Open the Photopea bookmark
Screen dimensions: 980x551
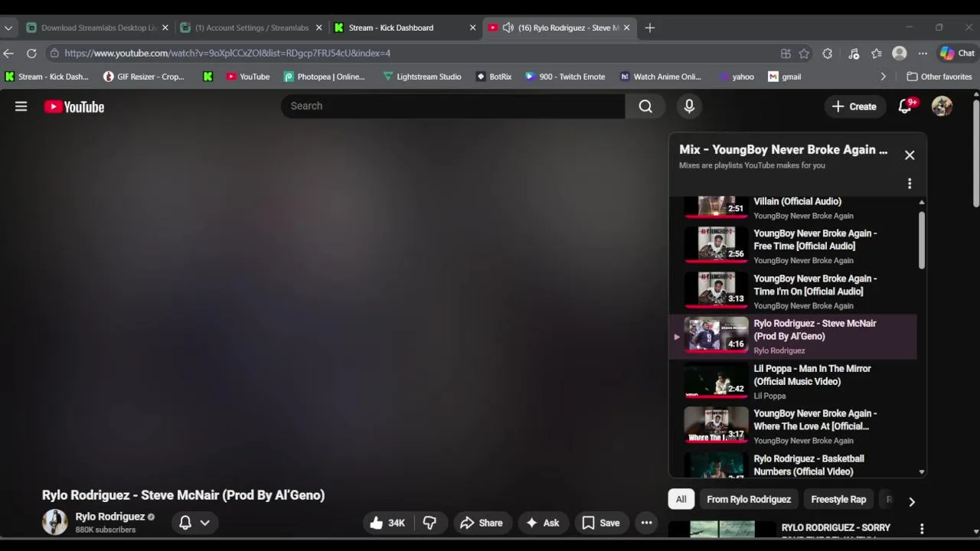click(x=324, y=77)
